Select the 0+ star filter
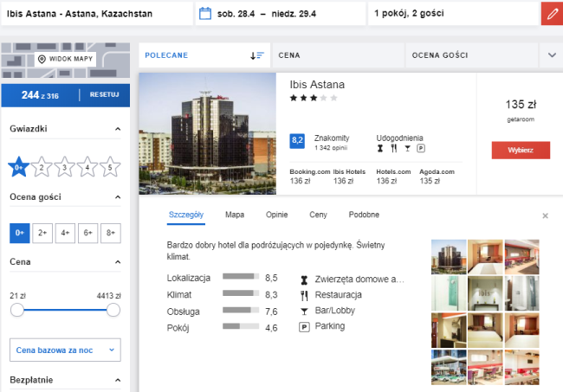 [x=19, y=167]
